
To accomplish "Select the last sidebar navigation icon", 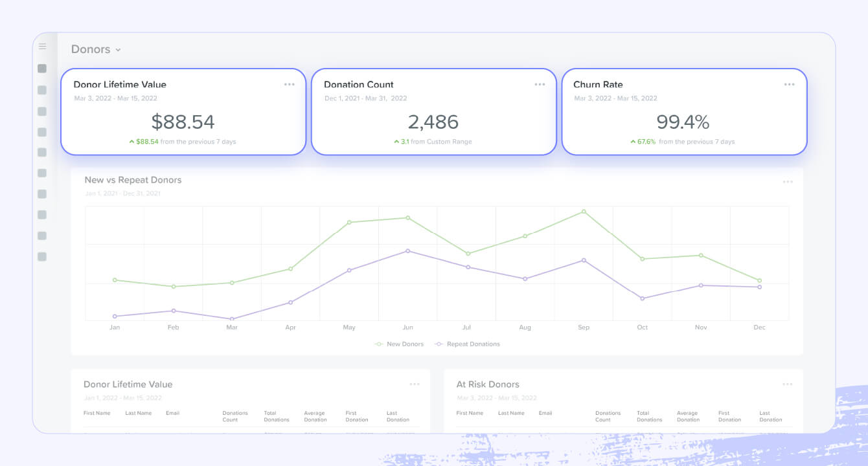I will [42, 257].
